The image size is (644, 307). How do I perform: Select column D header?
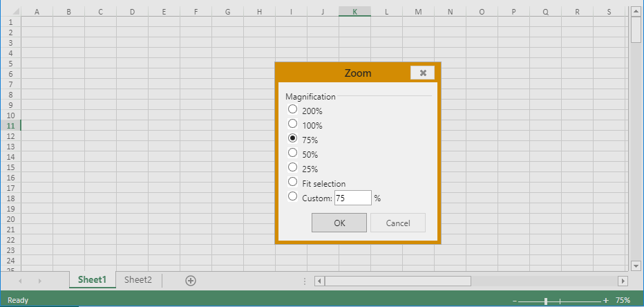(132, 12)
